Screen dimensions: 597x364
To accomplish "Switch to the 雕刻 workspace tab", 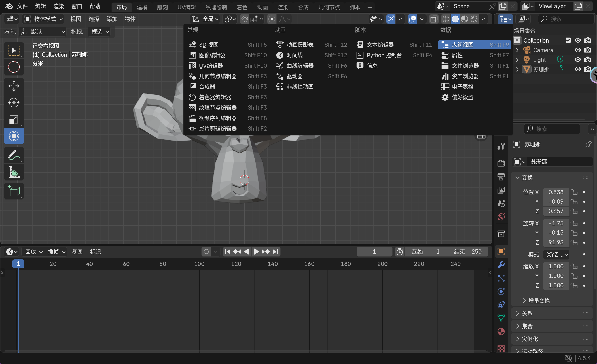I will pos(162,7).
